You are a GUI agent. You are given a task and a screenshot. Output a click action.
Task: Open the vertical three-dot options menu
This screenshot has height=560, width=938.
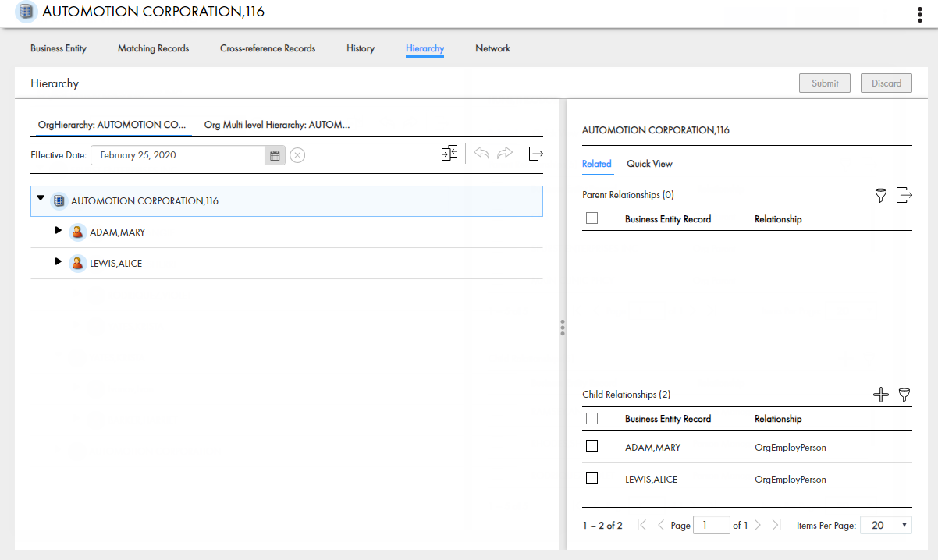pyautogui.click(x=920, y=15)
